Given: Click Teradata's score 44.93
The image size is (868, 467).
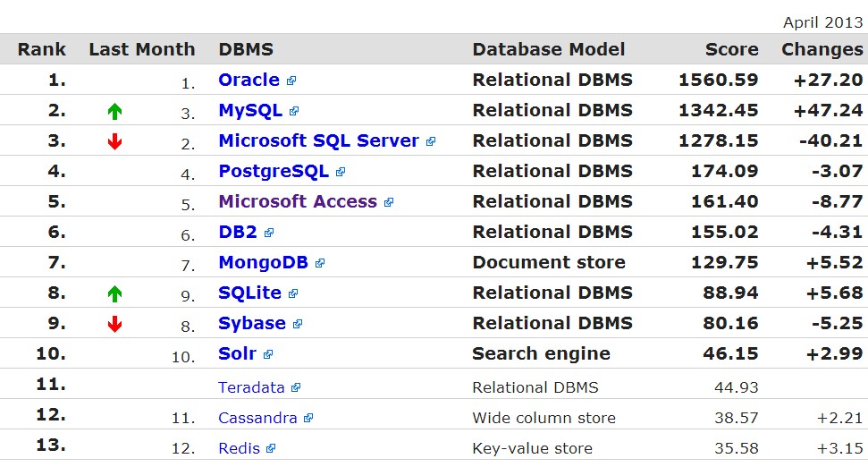Looking at the screenshot, I should coord(737,387).
